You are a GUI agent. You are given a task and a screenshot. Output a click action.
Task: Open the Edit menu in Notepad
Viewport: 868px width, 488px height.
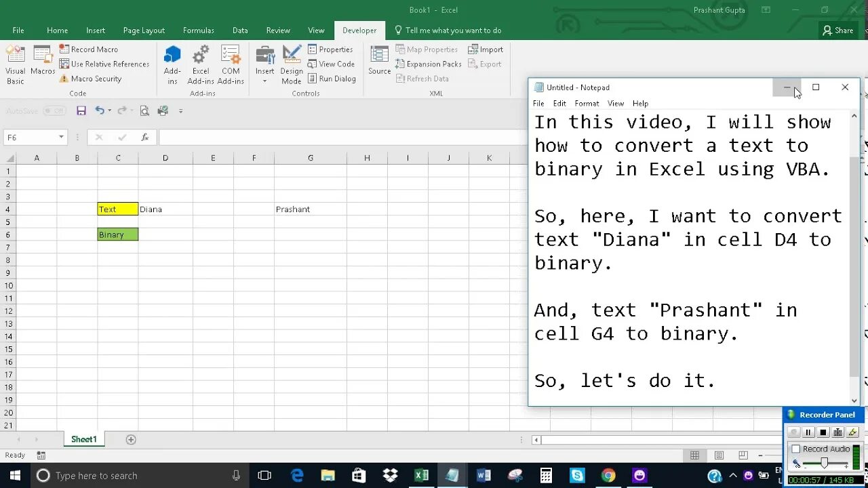pyautogui.click(x=559, y=104)
